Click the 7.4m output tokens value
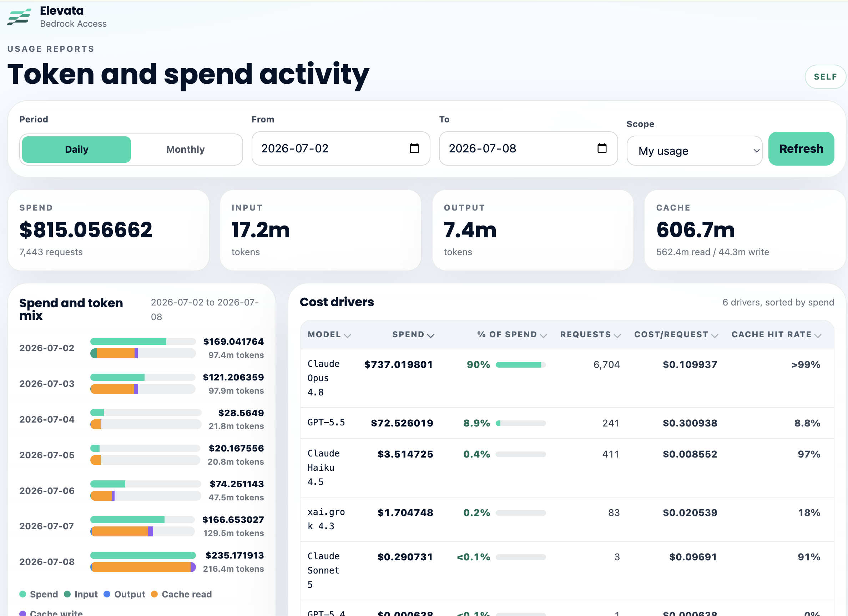Screen dimensions: 848x616 (470, 229)
